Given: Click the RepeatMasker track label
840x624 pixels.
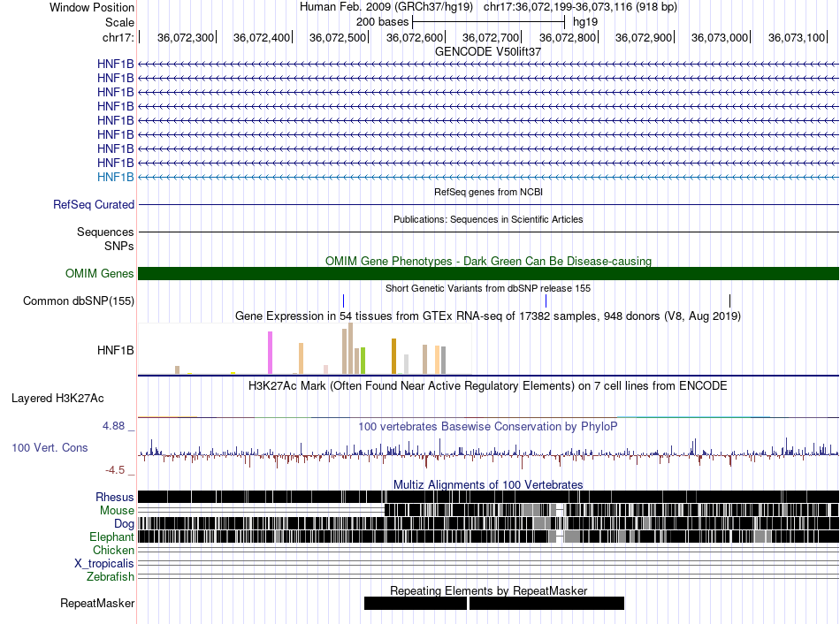Looking at the screenshot, I should 97,604.
